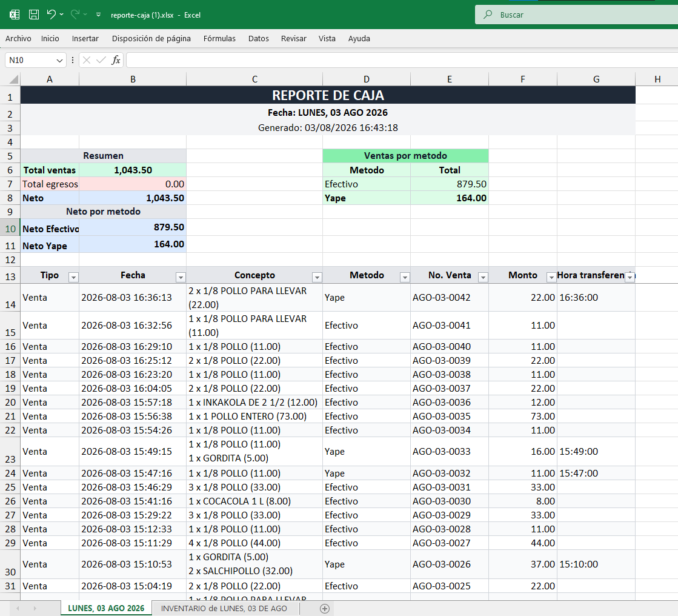Open the Insertar tab

coord(85,39)
